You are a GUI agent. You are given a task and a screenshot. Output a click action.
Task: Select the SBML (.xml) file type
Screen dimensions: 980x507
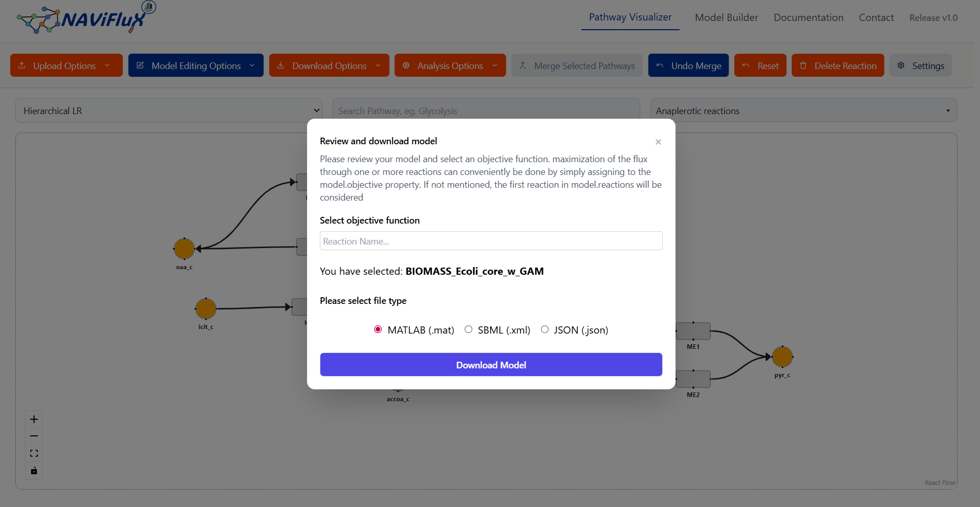coord(468,329)
